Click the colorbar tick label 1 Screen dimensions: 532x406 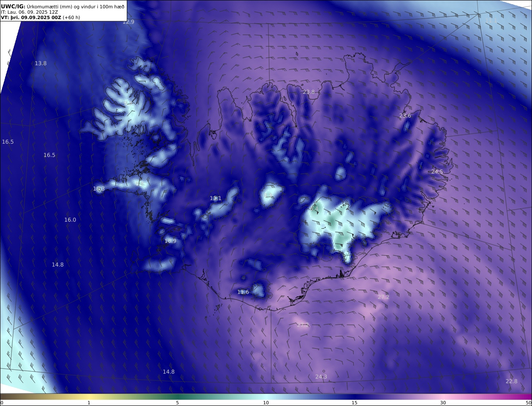tap(89, 403)
